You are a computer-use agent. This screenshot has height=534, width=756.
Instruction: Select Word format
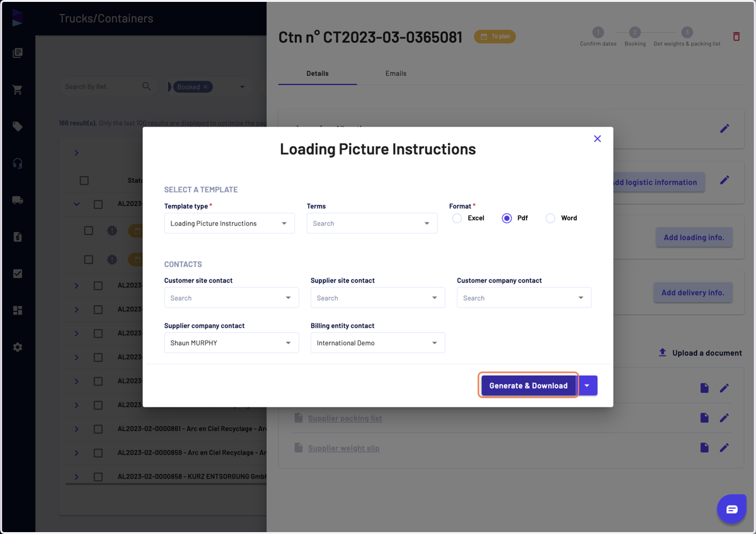pyautogui.click(x=551, y=218)
